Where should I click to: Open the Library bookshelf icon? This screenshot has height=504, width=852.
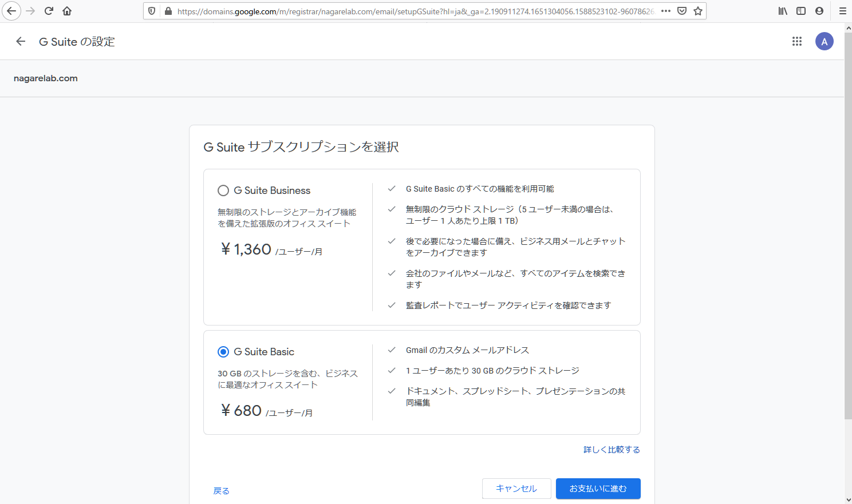pyautogui.click(x=783, y=11)
